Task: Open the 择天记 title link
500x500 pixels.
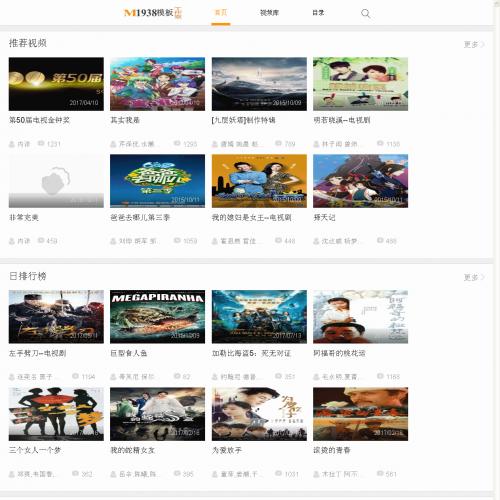Action: 324,217
